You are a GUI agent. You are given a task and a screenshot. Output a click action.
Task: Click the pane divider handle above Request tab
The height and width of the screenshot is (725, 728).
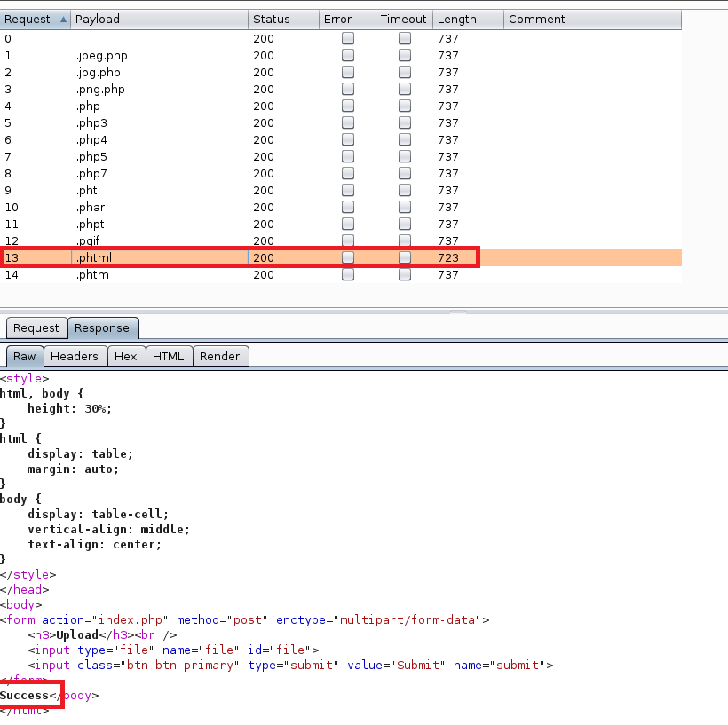click(x=458, y=311)
